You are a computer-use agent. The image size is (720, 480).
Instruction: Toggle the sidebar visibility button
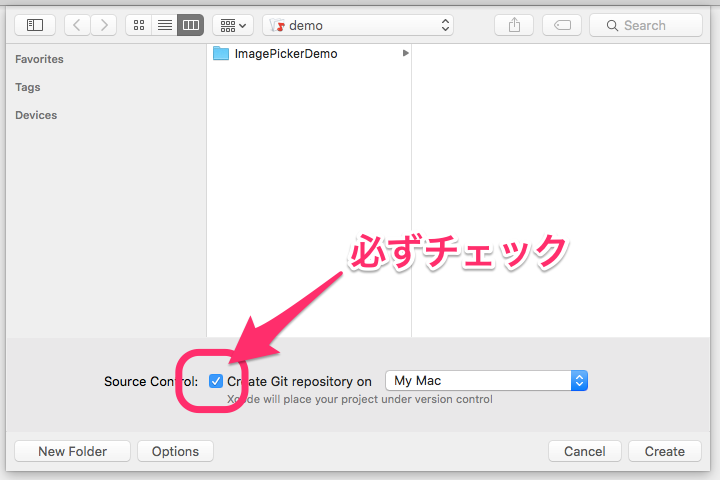click(x=35, y=25)
